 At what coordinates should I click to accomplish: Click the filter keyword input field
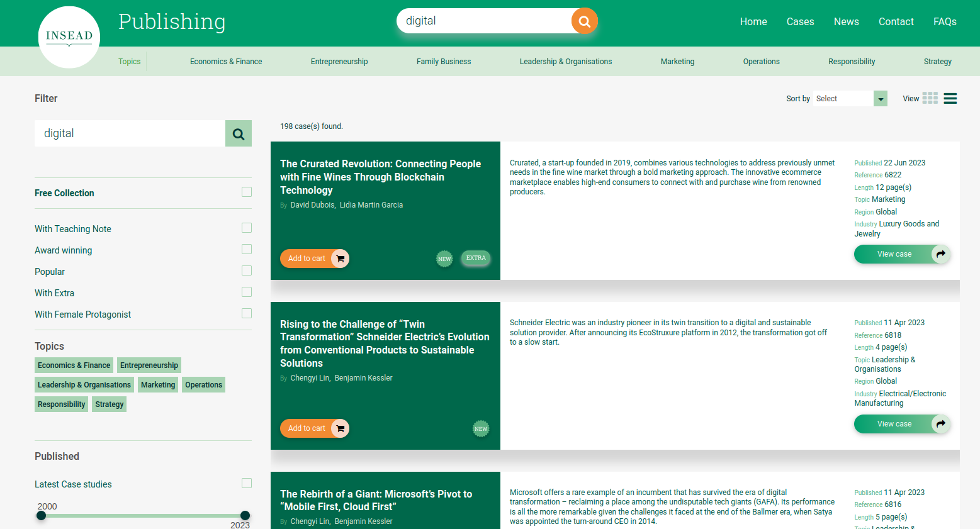[130, 133]
